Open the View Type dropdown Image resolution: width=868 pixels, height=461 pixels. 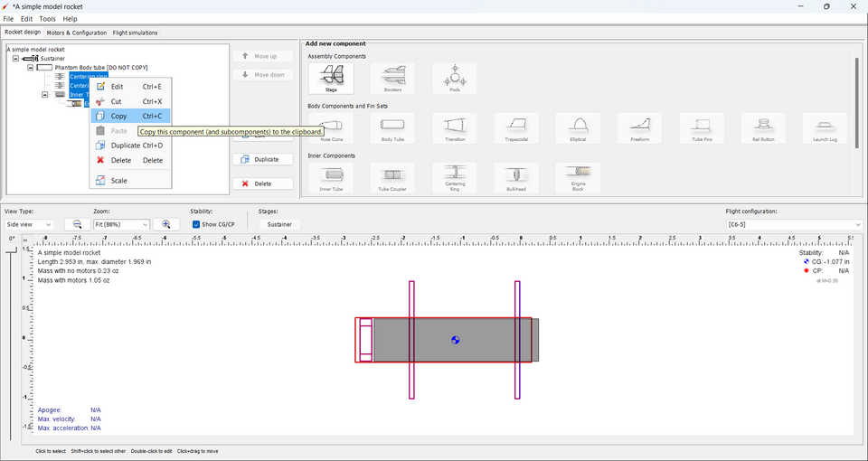(29, 224)
